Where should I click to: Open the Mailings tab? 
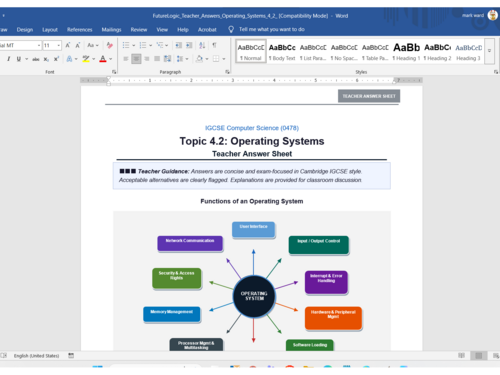111,30
